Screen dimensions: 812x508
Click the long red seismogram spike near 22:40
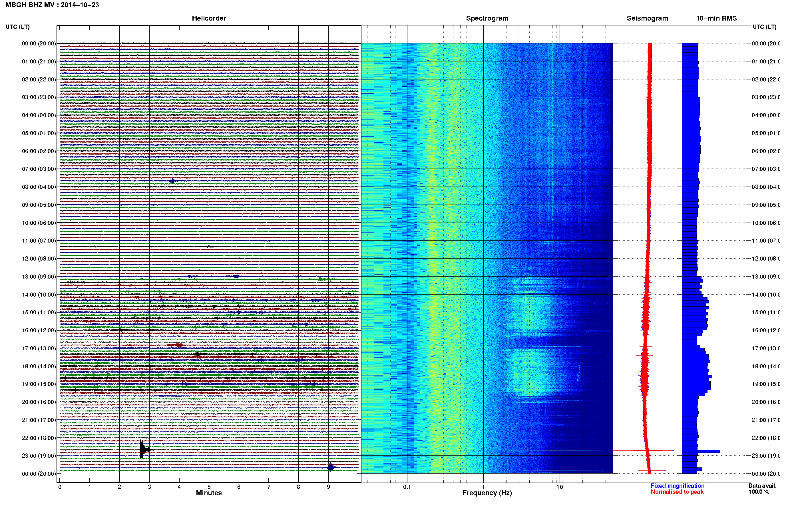(644, 451)
